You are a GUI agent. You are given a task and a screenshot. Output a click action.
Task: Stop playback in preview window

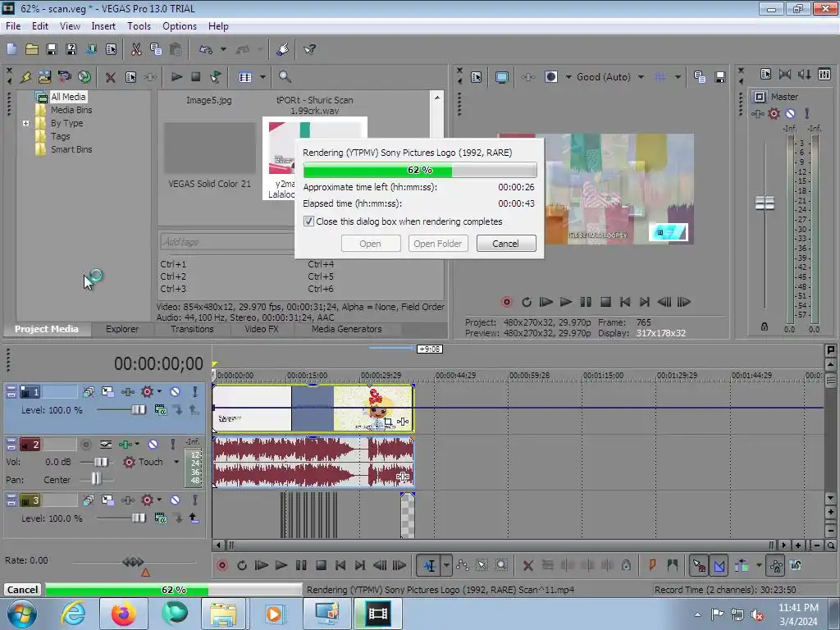click(605, 302)
